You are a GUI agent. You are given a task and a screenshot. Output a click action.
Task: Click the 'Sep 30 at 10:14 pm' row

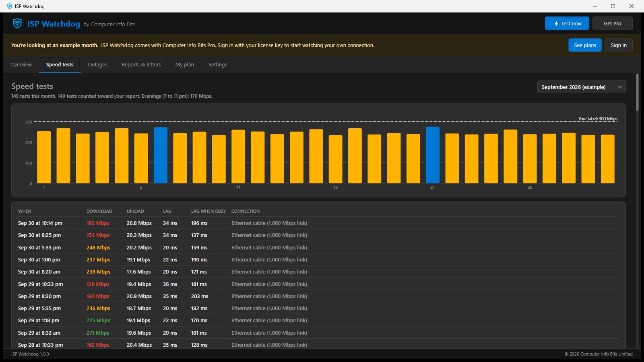pyautogui.click(x=318, y=223)
